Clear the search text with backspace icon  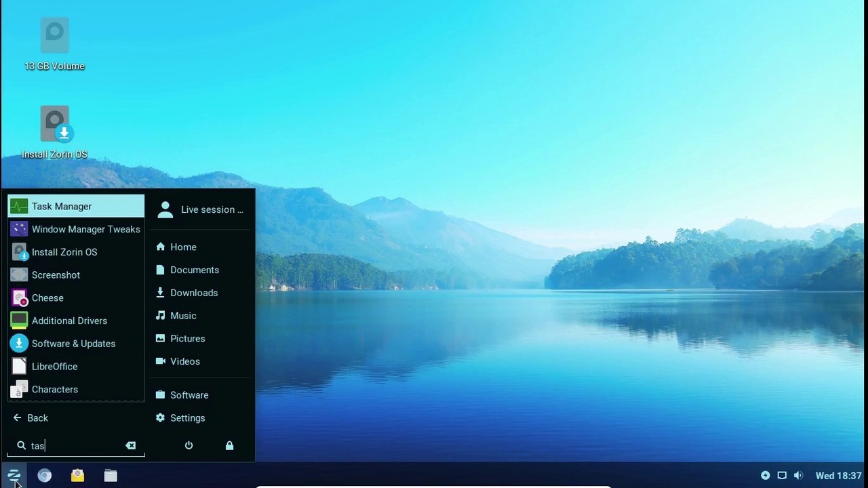click(130, 445)
